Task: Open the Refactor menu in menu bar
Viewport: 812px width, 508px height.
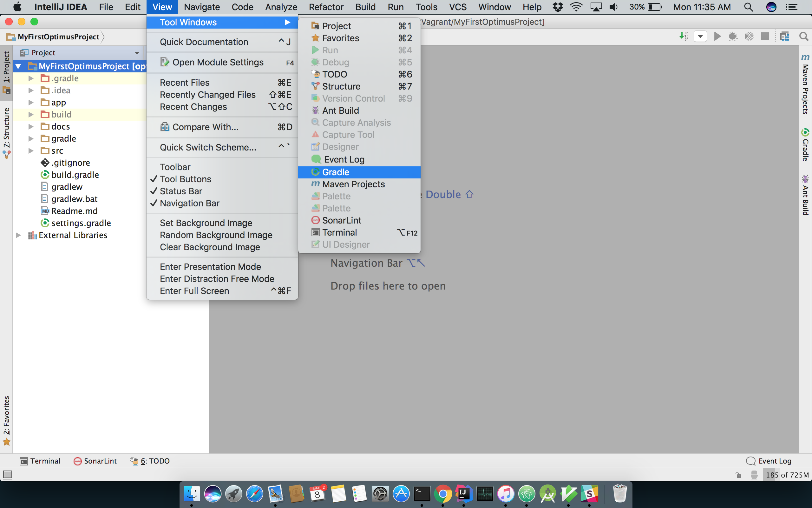Action: tap(326, 7)
